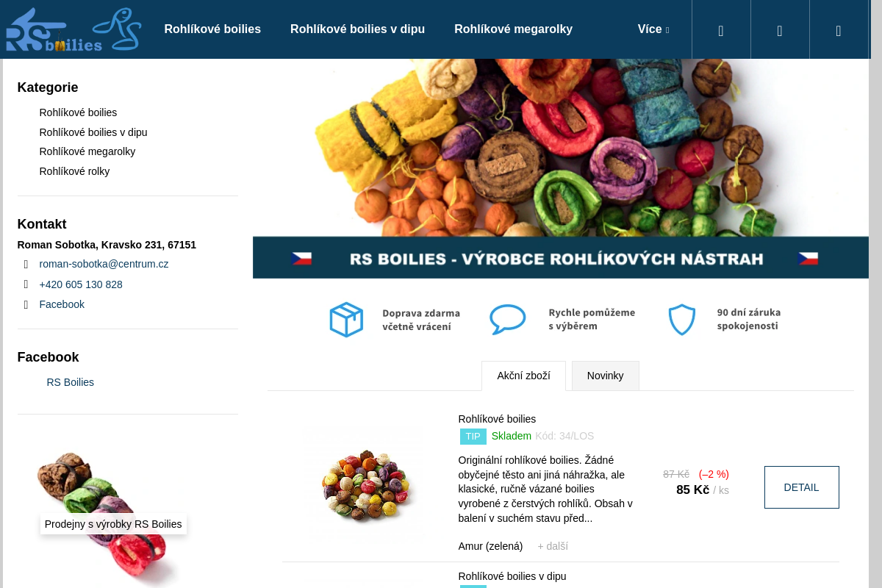Click the speech bubble help icon
This screenshot has height=588, width=882.
508,320
